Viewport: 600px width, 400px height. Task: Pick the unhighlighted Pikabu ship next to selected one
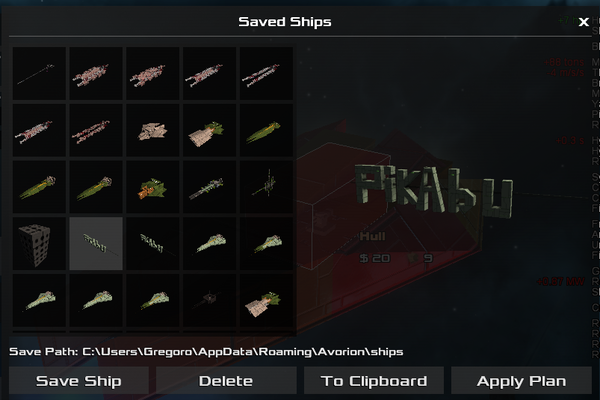[x=153, y=243]
